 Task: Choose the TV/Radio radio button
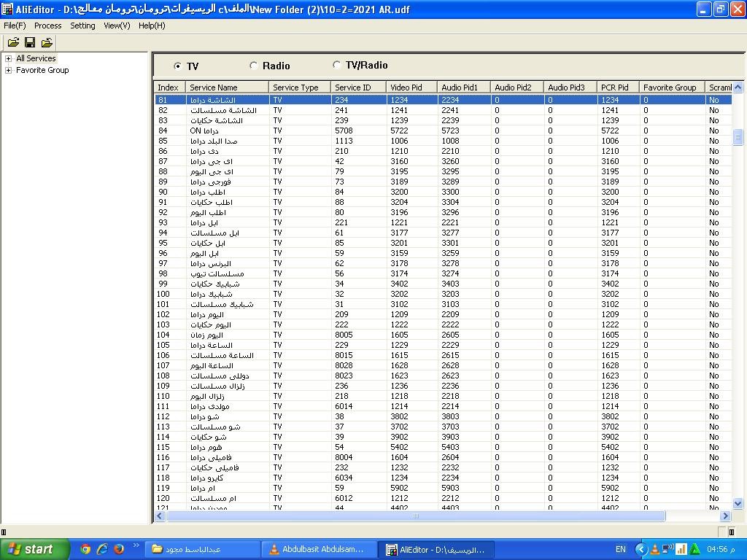pos(337,65)
